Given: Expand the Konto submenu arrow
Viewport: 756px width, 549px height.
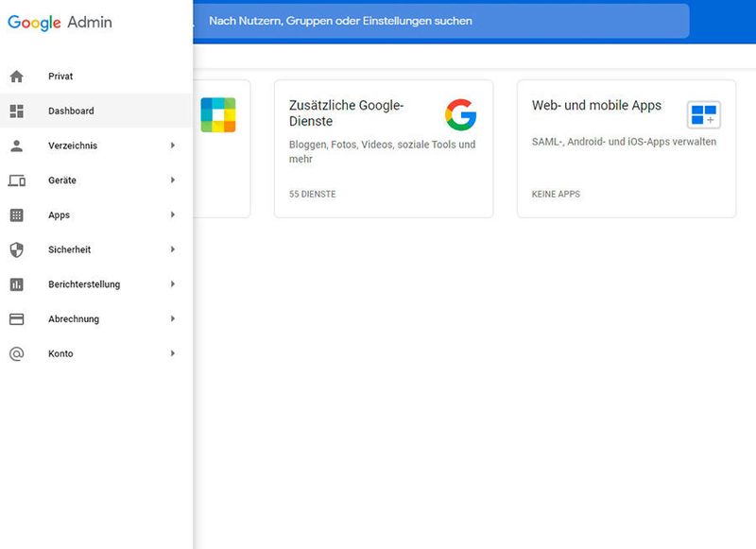Looking at the screenshot, I should click(x=173, y=353).
